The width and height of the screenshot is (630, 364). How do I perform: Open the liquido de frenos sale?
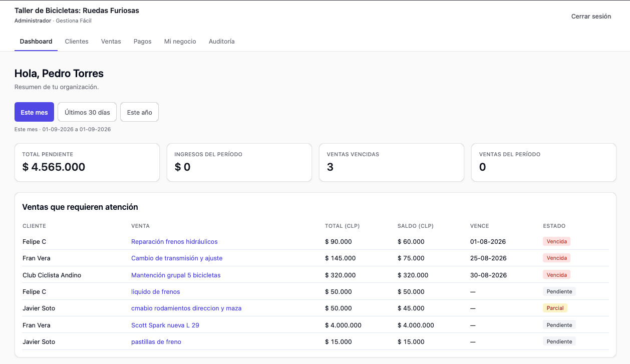coord(156,292)
